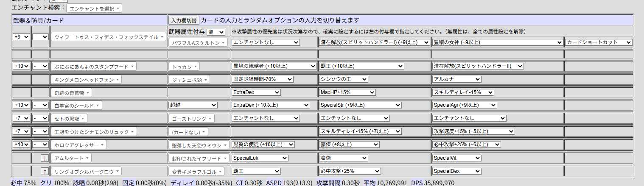Image resolution: width=644 pixels, height=186 pixels.
Task: Click the up arrow beside リングオブシルバークロウ
Action: 44,171
